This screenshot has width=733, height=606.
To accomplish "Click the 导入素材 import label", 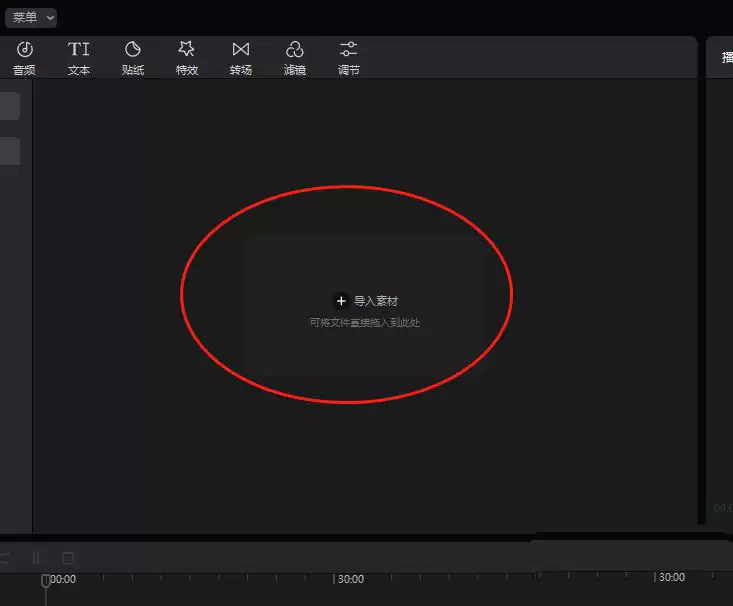I will click(376, 300).
